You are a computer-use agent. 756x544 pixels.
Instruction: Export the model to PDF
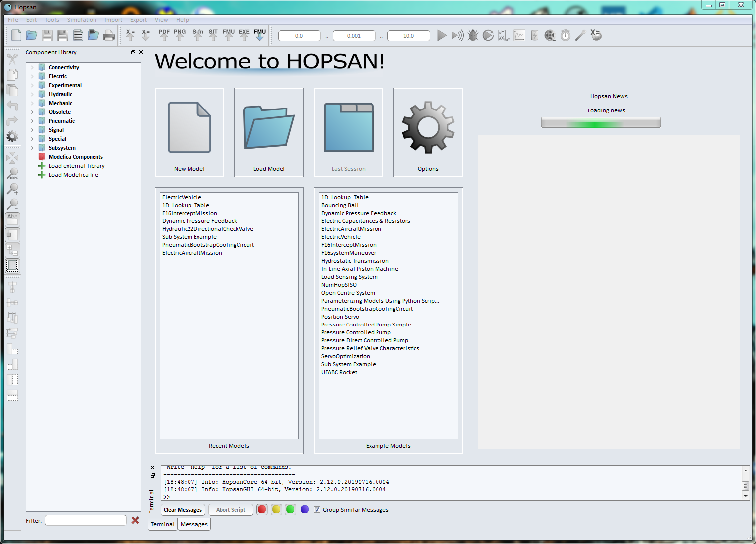164,35
